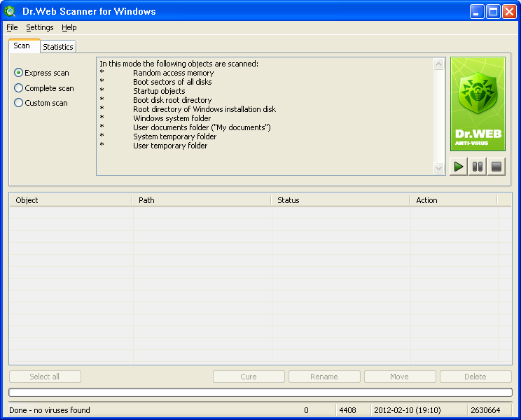Click the 'Boot sectors of all disks' line

point(172,82)
